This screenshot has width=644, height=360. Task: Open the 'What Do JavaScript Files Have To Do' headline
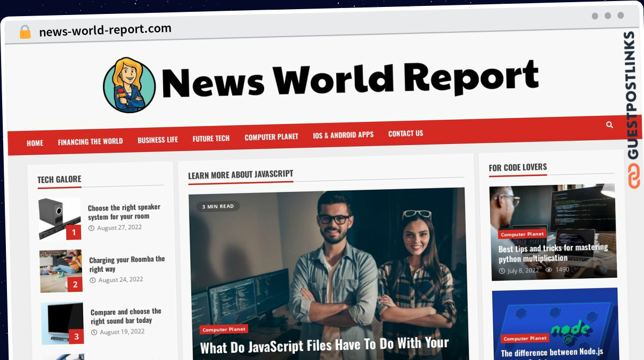point(324,344)
